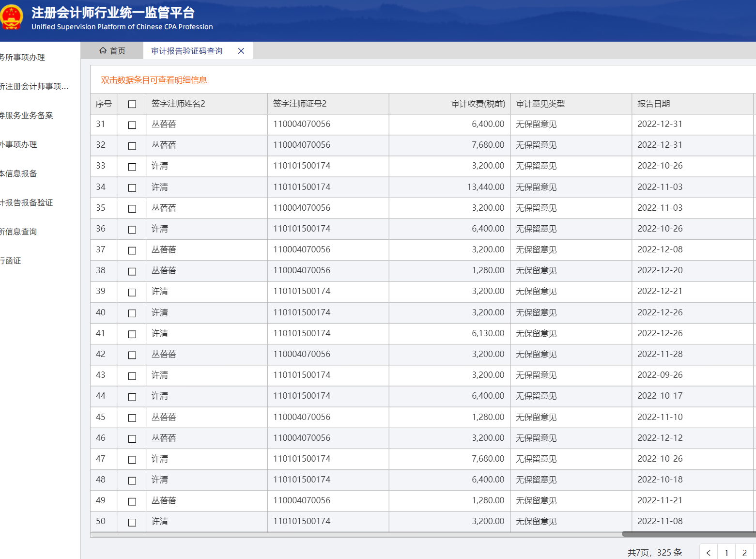Open page 2 of results
Image resolution: width=756 pixels, height=559 pixels.
(x=744, y=553)
